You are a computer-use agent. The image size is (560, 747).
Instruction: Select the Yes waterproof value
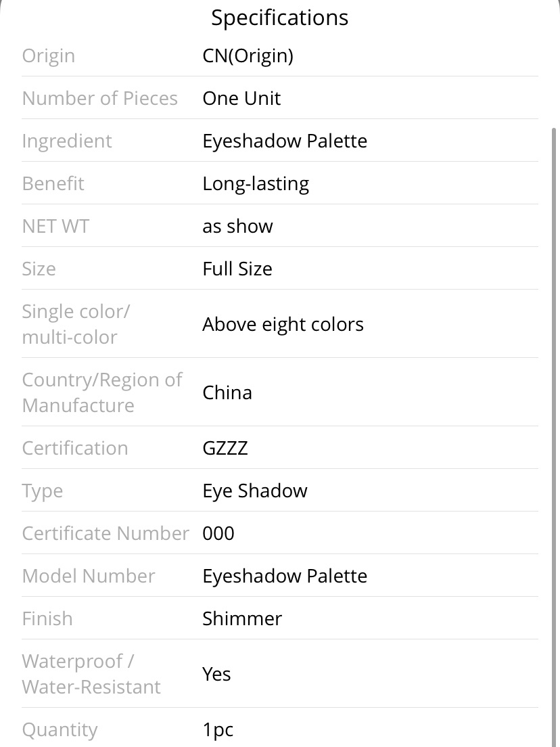point(216,674)
